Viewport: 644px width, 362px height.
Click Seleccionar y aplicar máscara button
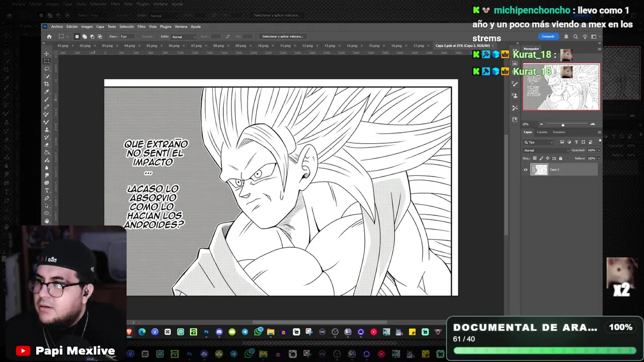(283, 37)
